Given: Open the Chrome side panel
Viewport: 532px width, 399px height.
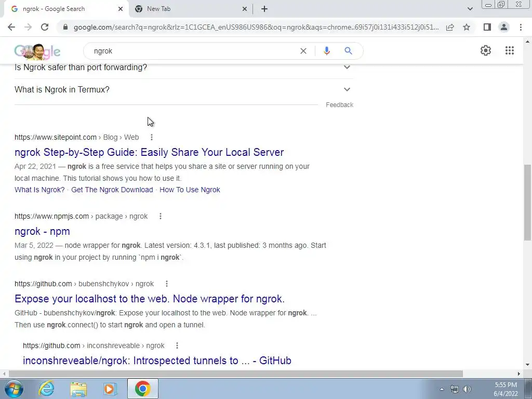Looking at the screenshot, I should (x=487, y=27).
